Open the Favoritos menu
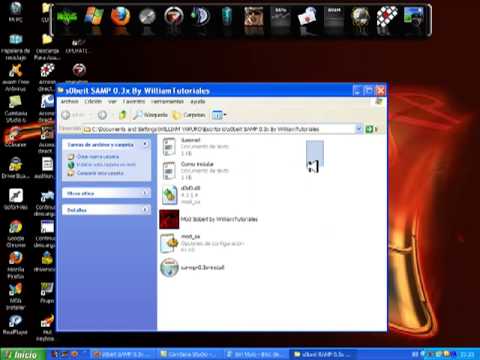Image resolution: width=480 pixels, height=360 pixels. tap(134, 101)
